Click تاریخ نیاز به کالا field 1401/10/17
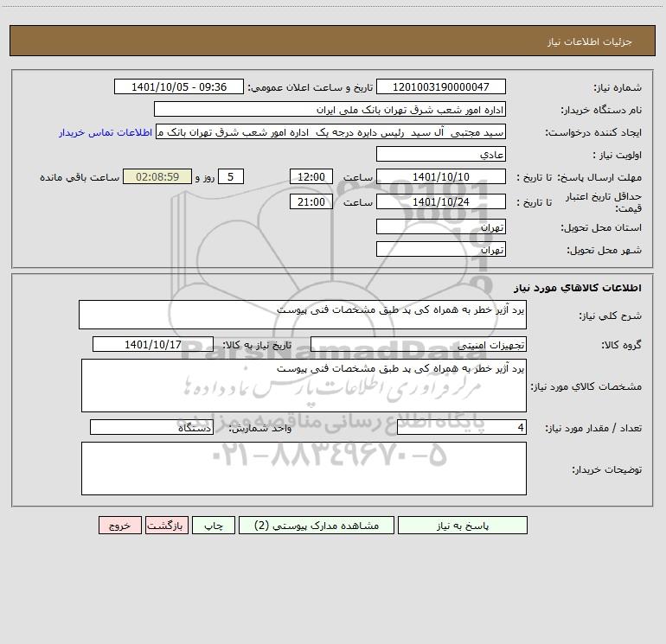 153,344
